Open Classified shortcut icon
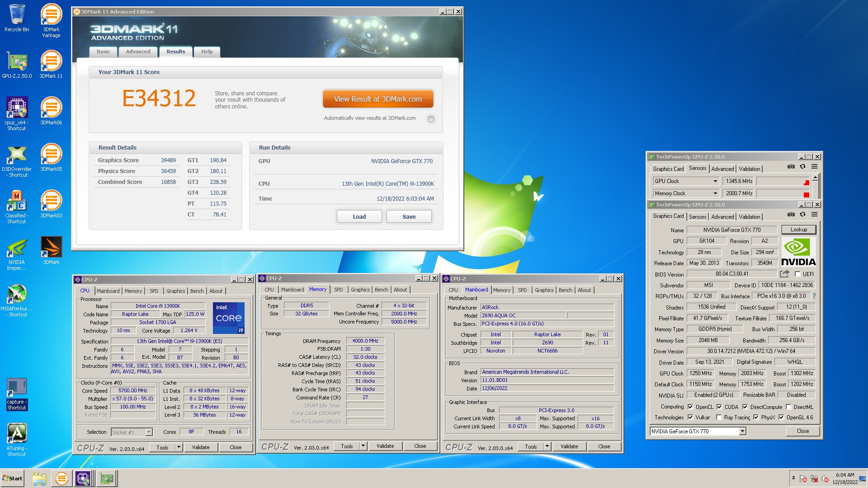 (x=17, y=207)
